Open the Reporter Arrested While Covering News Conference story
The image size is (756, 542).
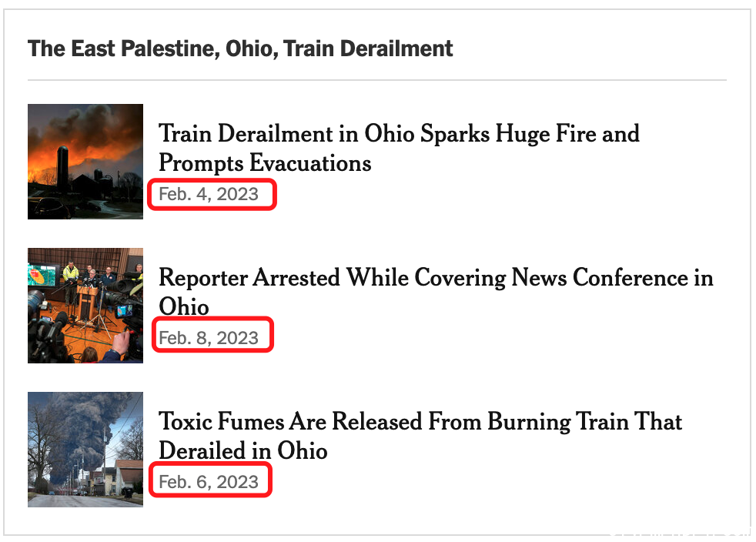pyautogui.click(x=436, y=292)
